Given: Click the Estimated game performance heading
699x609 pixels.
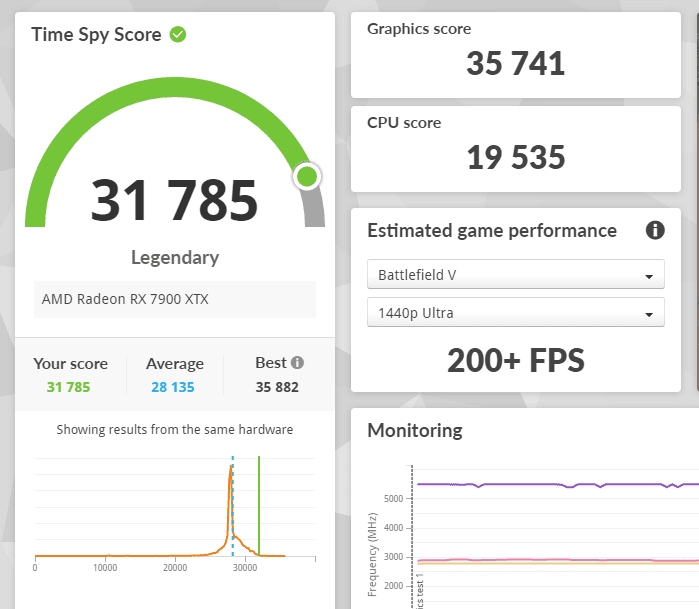Looking at the screenshot, I should [x=492, y=231].
